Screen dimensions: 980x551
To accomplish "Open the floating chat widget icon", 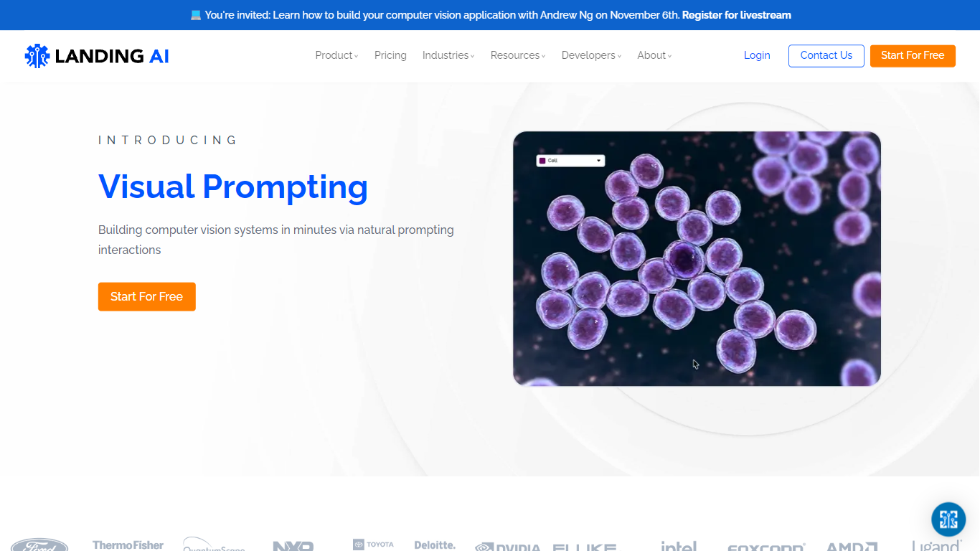I will [948, 519].
